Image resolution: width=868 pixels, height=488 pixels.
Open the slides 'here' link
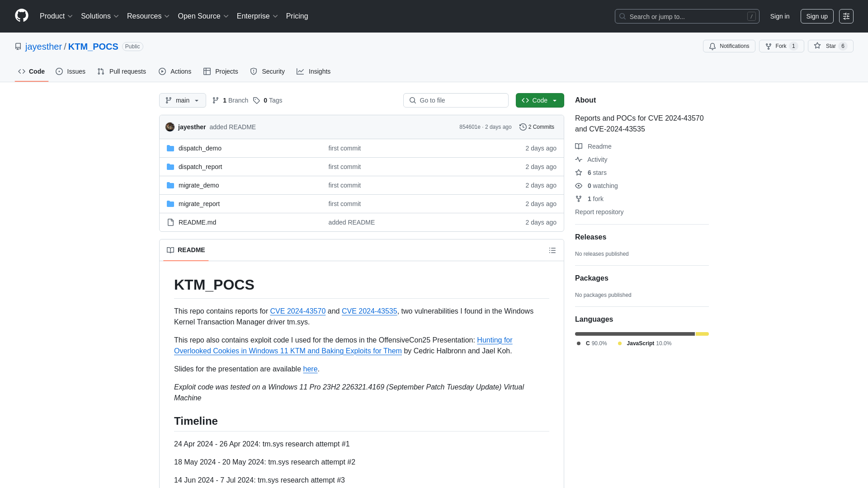click(x=310, y=369)
